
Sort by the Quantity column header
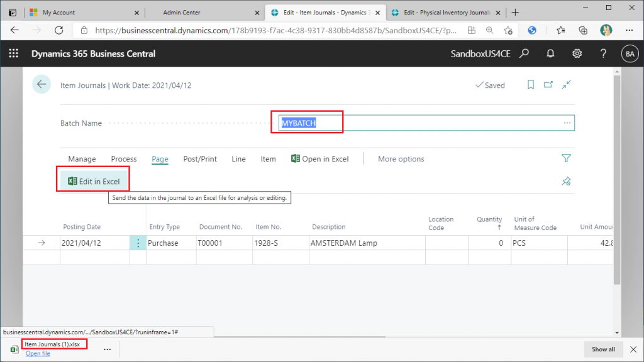coord(489,223)
